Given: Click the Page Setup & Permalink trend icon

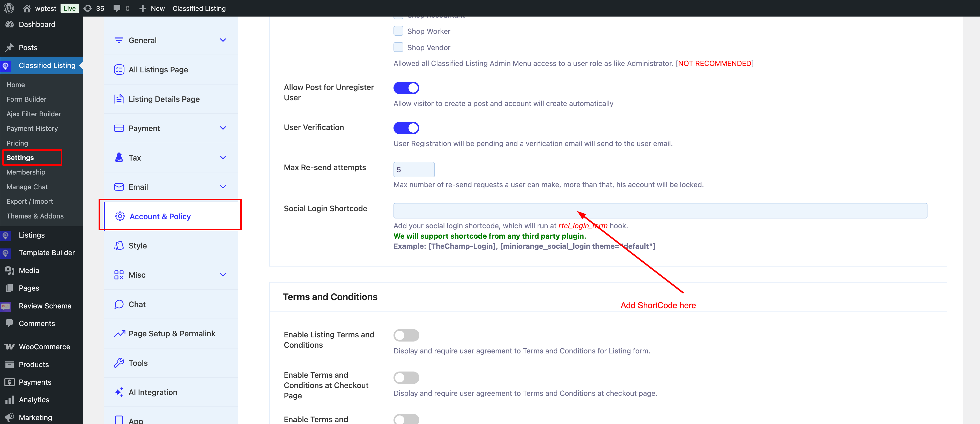Looking at the screenshot, I should click(120, 334).
